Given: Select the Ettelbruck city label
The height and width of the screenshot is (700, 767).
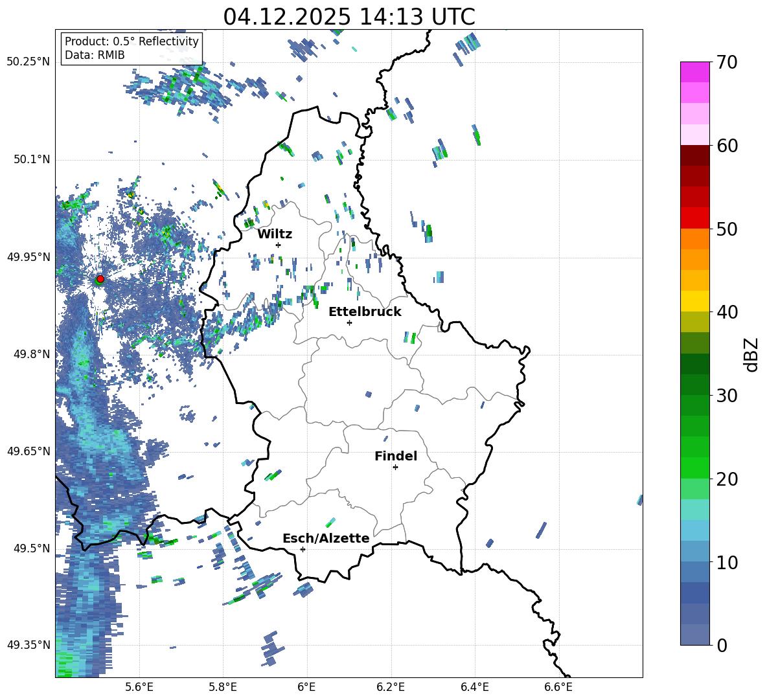Looking at the screenshot, I should click(x=365, y=312).
